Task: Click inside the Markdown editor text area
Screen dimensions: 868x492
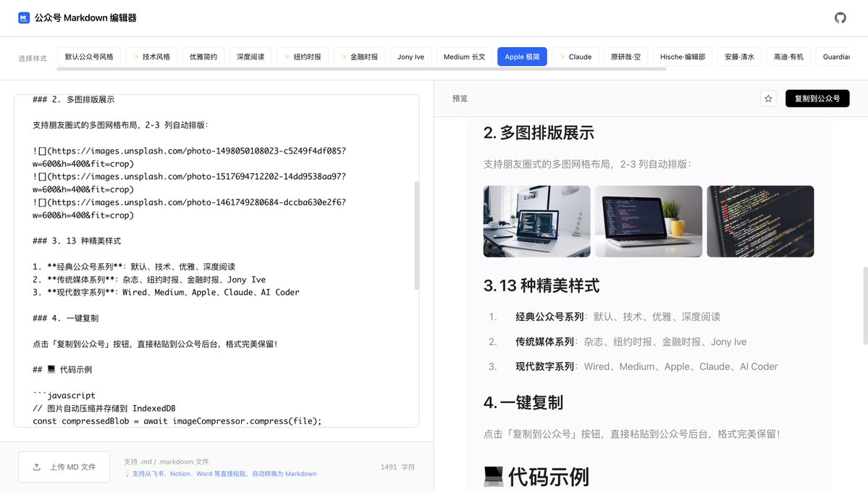Action: click(x=216, y=260)
